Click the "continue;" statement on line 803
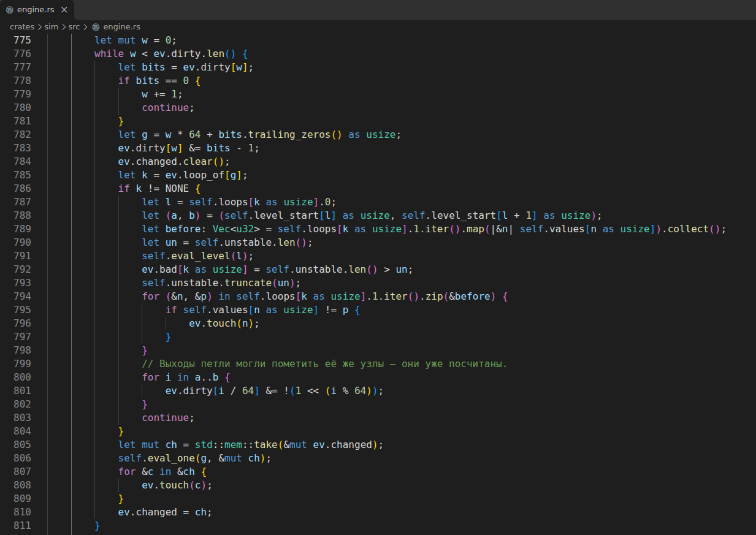Viewport: 756px width, 535px height. pos(168,417)
